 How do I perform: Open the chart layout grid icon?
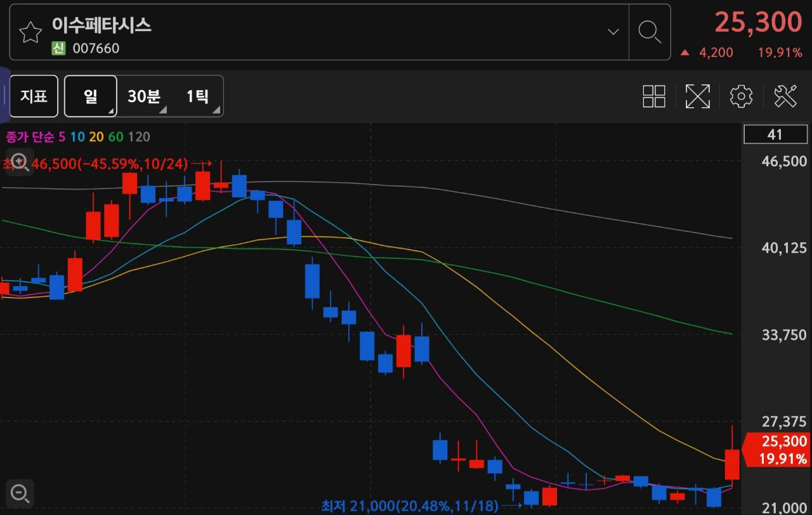[x=653, y=96]
